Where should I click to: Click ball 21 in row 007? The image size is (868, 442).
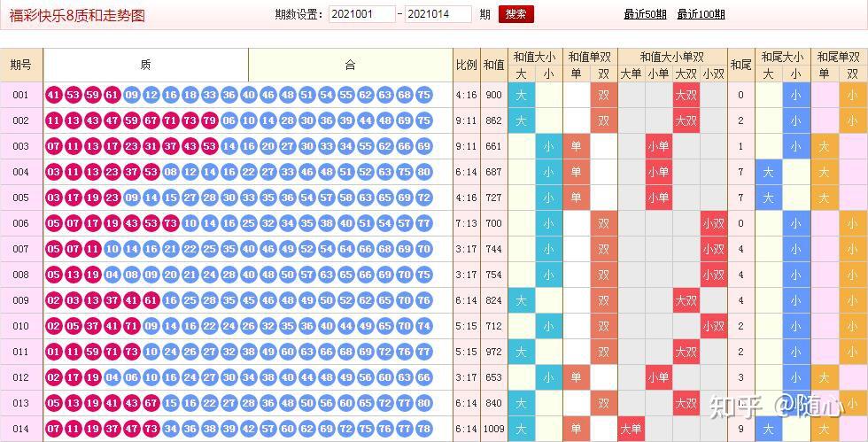pyautogui.click(x=170, y=249)
